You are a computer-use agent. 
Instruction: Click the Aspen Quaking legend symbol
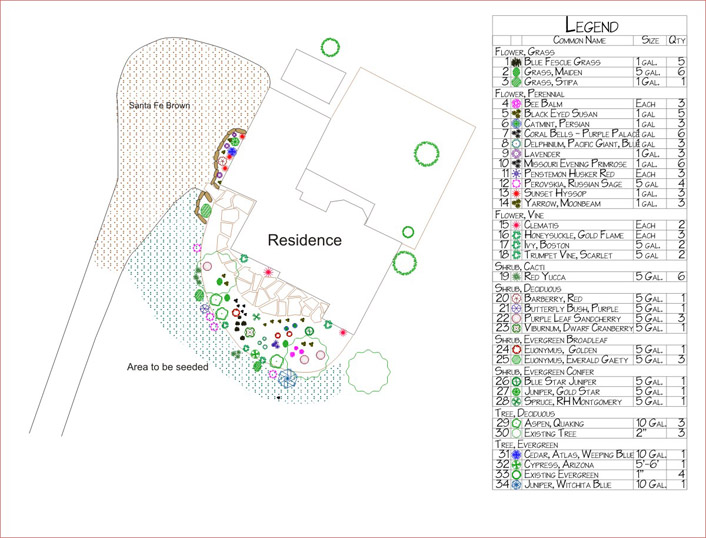pyautogui.click(x=516, y=423)
